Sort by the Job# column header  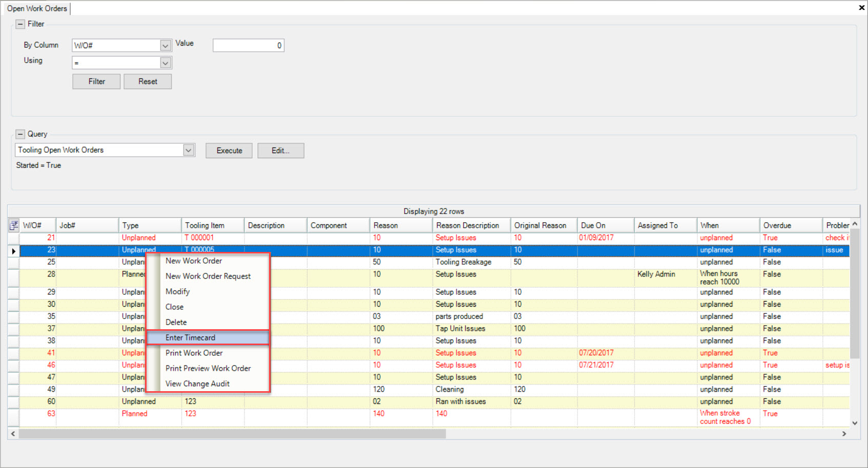[87, 225]
